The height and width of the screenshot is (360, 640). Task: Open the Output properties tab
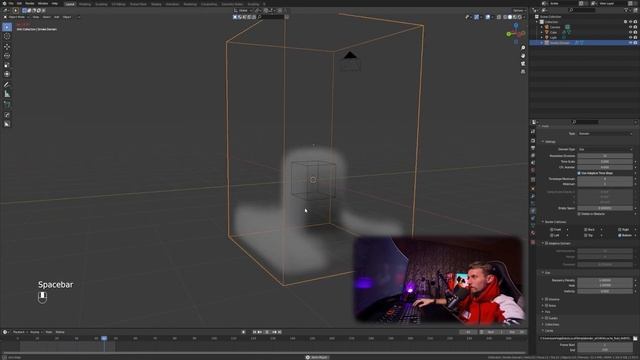[533, 148]
